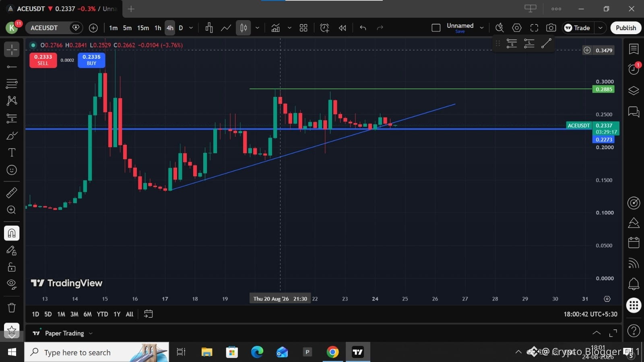This screenshot has height=362, width=644.
Task: Open chart settings hexagon icon
Action: coord(517,28)
